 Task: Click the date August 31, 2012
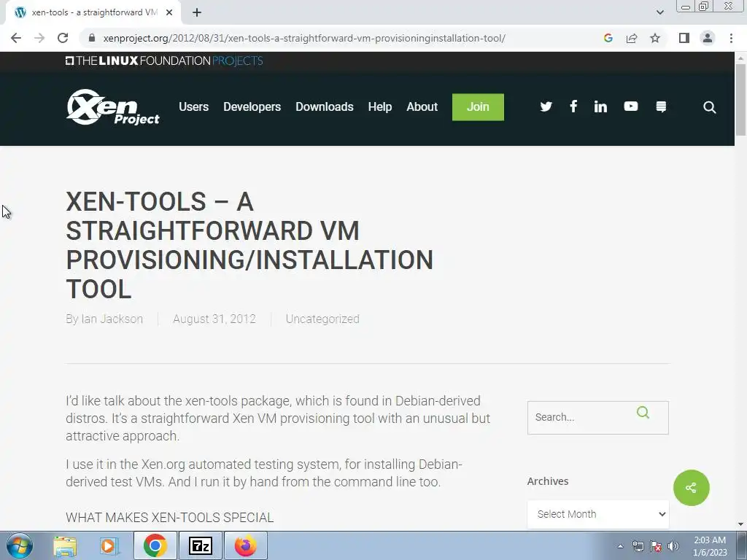pos(214,319)
